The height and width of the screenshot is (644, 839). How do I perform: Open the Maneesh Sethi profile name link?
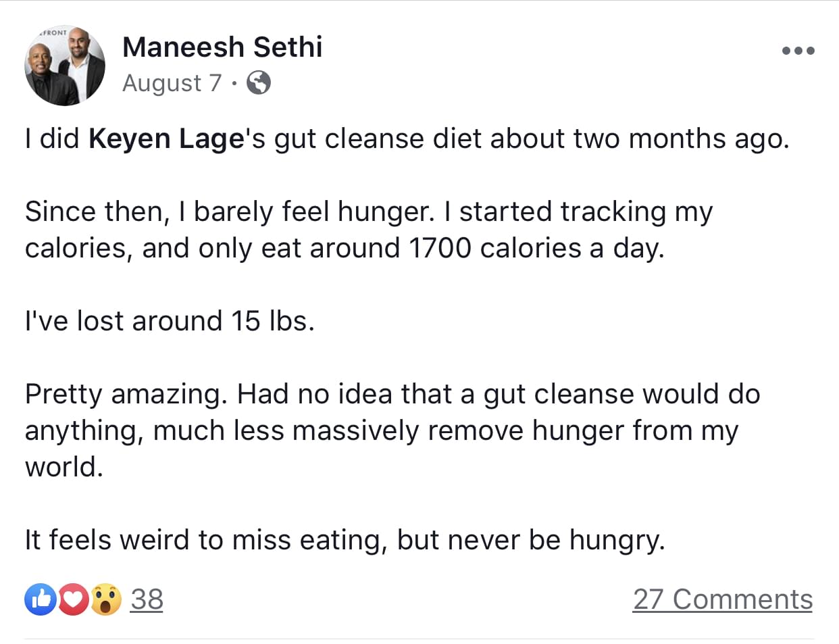pyautogui.click(x=222, y=47)
